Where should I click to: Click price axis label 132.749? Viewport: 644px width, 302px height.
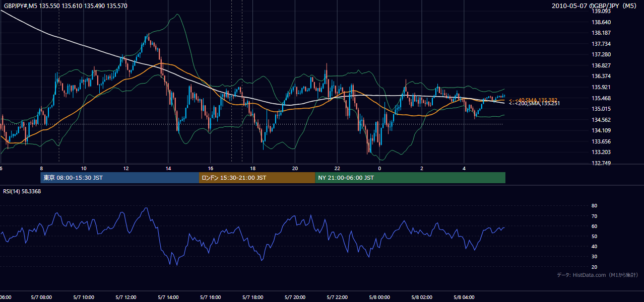[x=602, y=163]
